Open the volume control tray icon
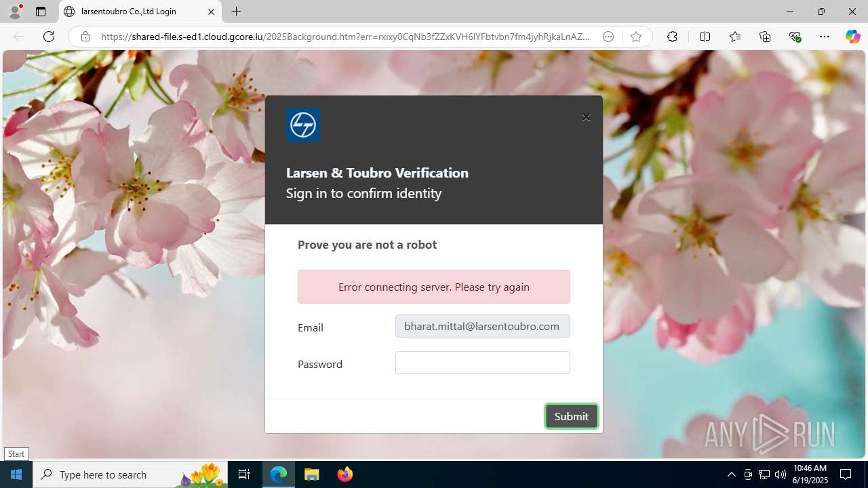The image size is (868, 488). coord(781,474)
